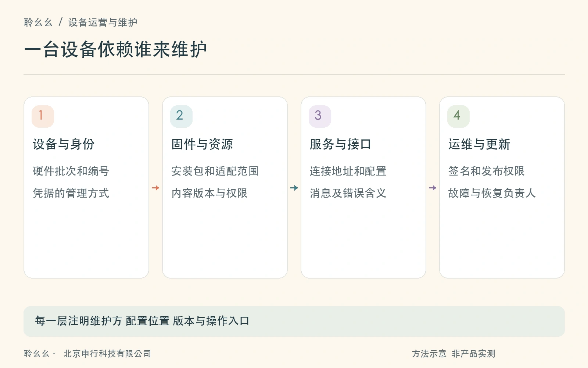The image size is (588, 368).
Task: Click the slide title 一台设备依赖谁来维护
Action: pyautogui.click(x=115, y=49)
